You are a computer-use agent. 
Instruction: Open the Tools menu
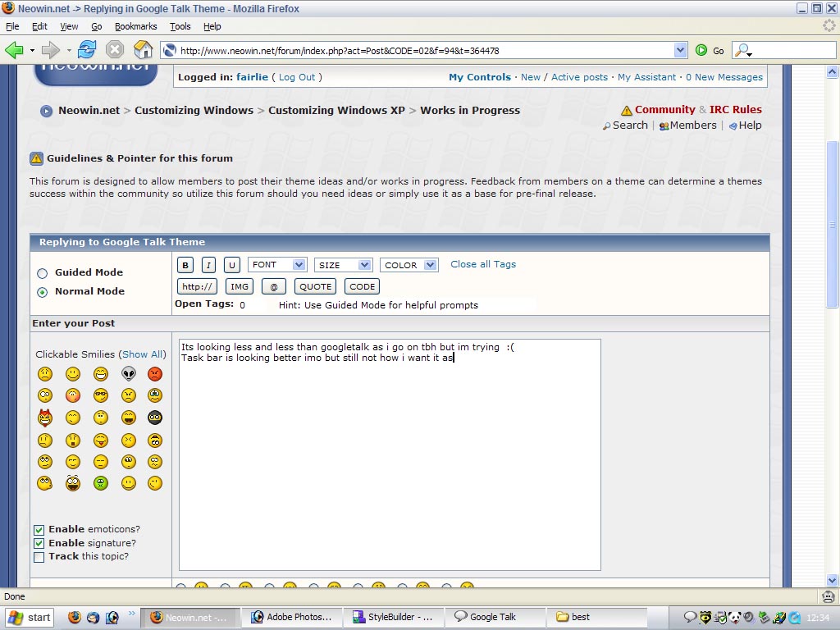coord(180,26)
